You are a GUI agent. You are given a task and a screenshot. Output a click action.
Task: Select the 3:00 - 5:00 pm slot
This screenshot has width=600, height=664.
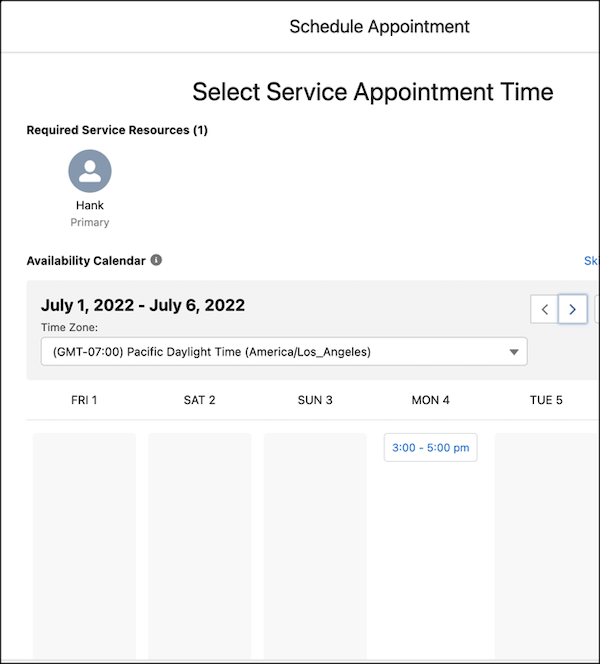coord(431,448)
